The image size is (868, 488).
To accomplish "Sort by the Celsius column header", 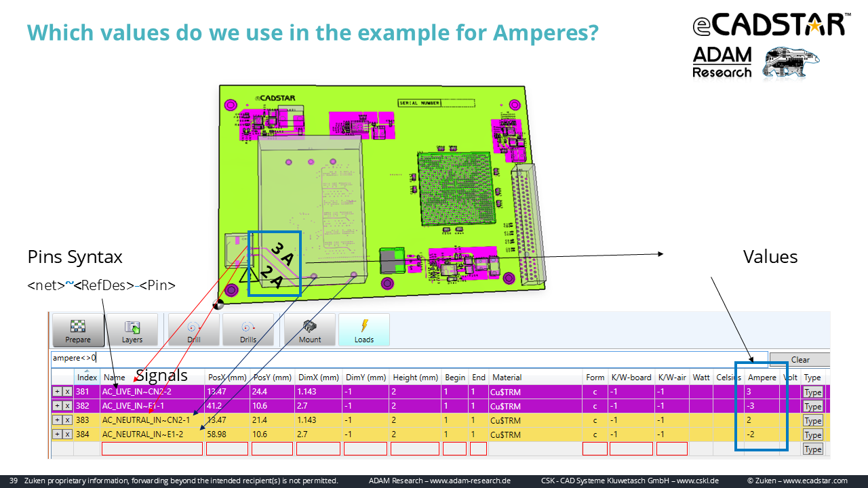I will [728, 378].
